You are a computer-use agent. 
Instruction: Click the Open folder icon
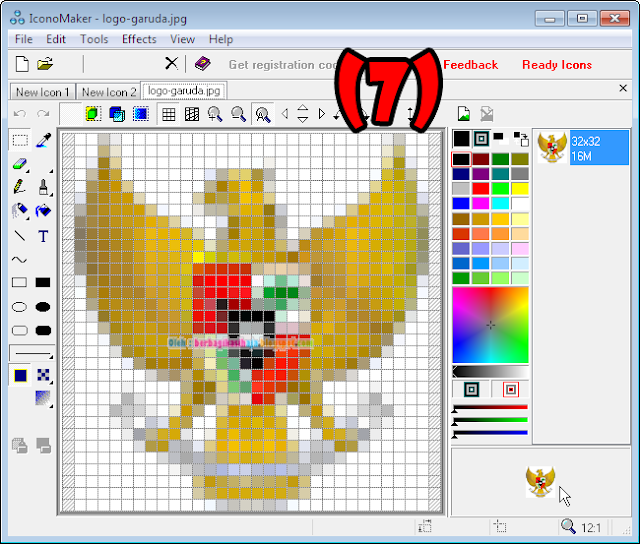(x=45, y=64)
